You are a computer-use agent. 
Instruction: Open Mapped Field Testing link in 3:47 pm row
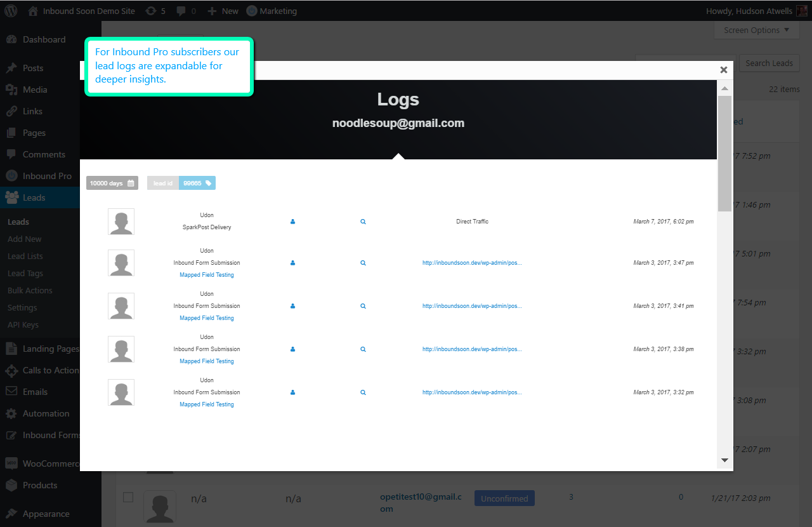(207, 275)
